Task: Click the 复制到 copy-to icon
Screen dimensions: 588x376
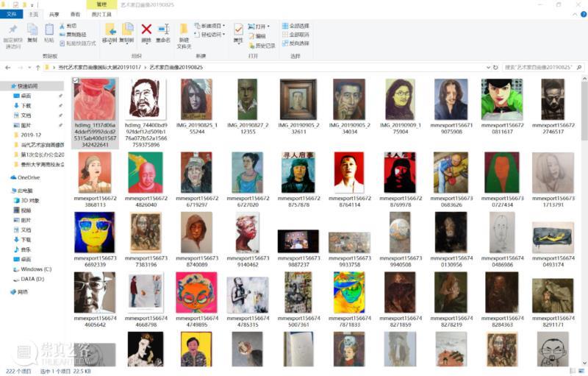Action: pyautogui.click(x=127, y=29)
